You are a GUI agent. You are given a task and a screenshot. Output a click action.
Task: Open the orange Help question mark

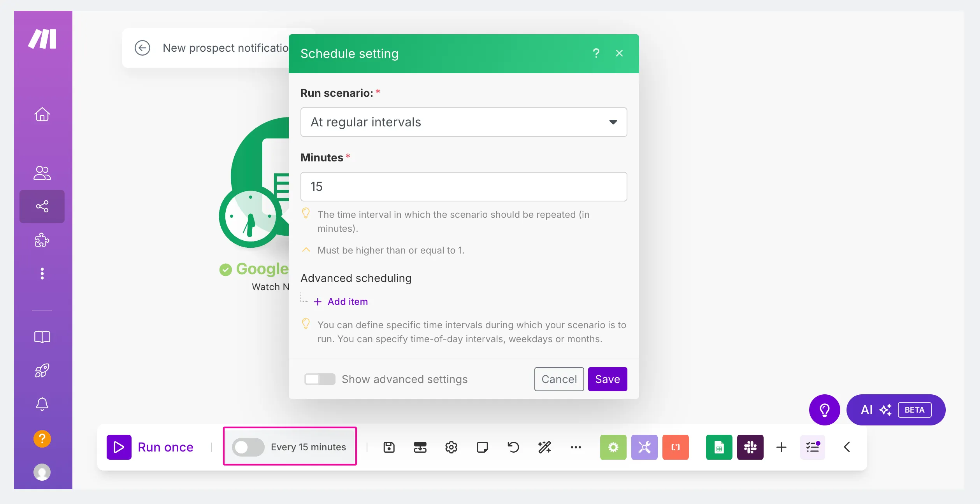pos(42,439)
